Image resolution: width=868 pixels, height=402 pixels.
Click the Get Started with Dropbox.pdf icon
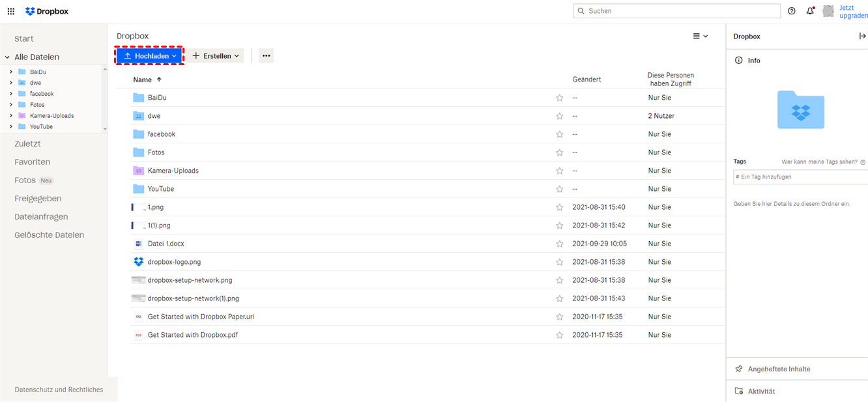[x=138, y=335]
